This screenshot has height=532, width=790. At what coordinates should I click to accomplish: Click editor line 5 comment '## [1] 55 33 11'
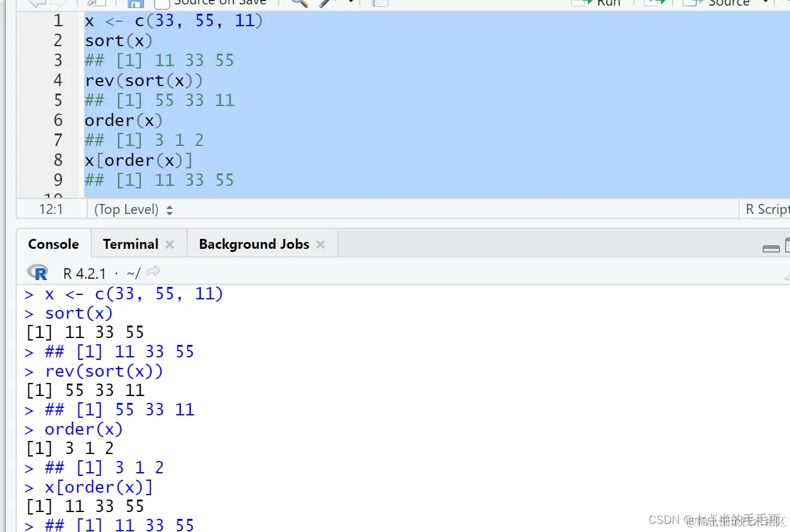coord(159,100)
